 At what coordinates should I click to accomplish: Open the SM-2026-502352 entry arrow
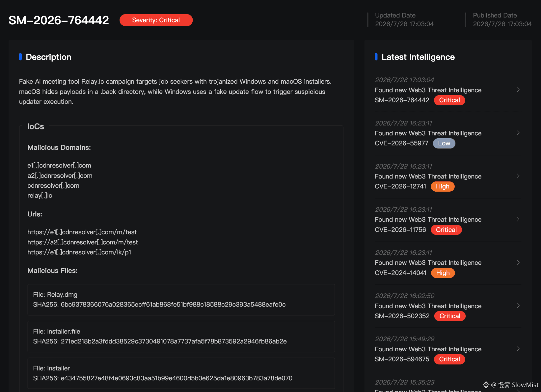pos(518,306)
